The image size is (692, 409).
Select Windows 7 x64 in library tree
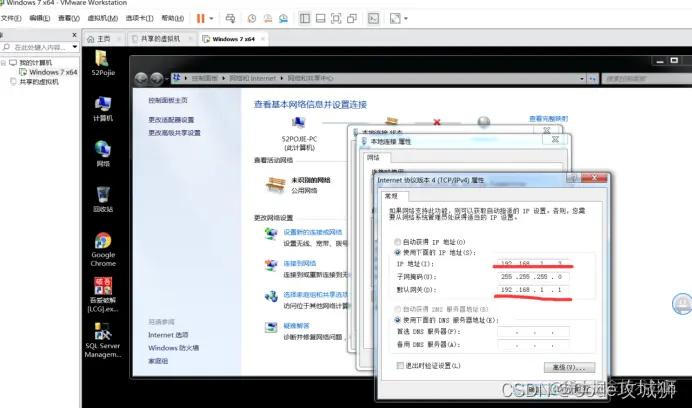(53, 72)
